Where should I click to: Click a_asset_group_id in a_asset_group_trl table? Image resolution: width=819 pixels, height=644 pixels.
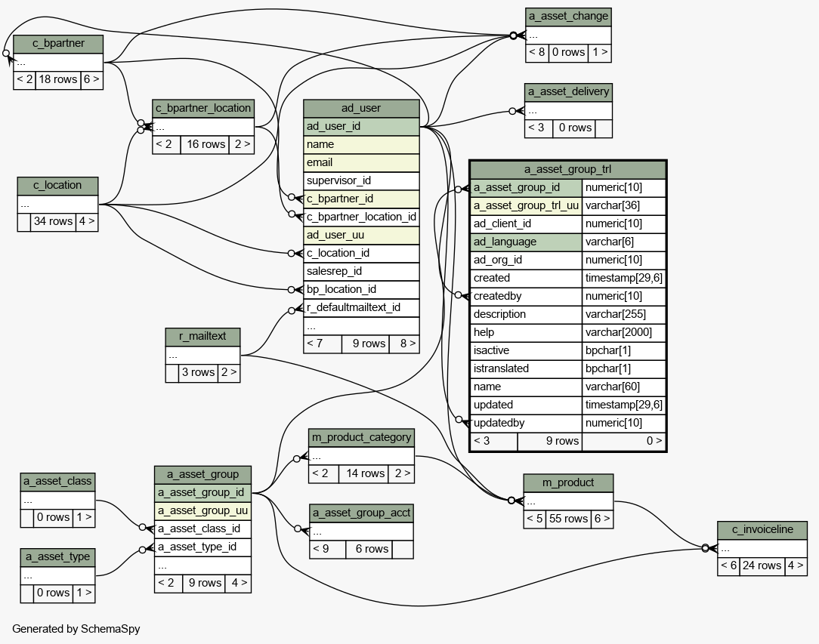(526, 188)
